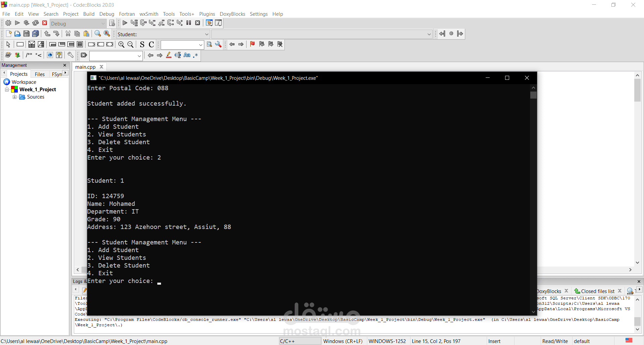Open the Debug menu

(107, 14)
